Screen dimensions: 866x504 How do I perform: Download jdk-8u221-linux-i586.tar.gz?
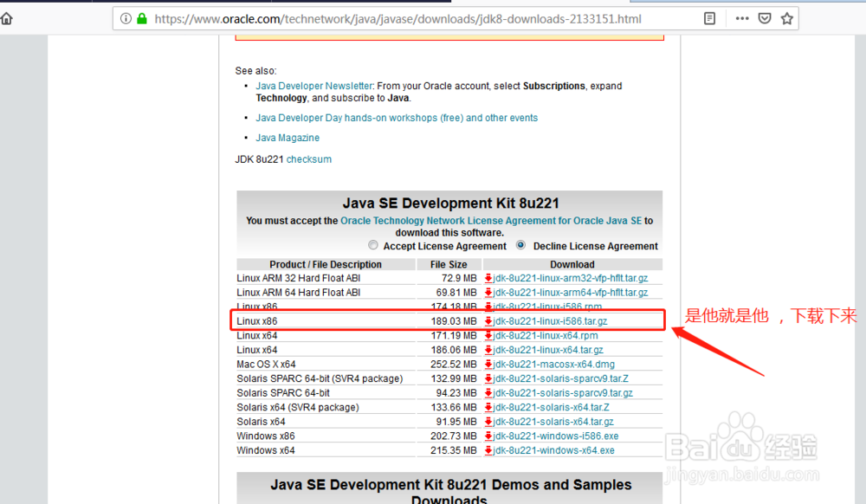coord(550,321)
